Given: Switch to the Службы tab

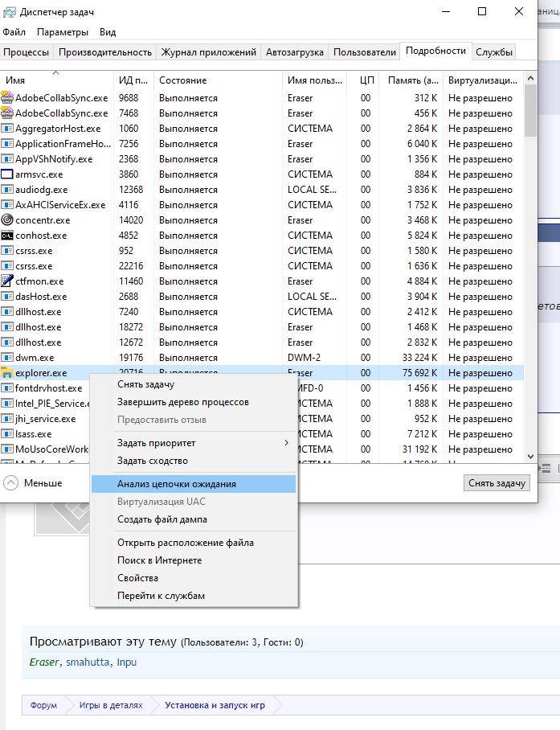Looking at the screenshot, I should [x=494, y=52].
